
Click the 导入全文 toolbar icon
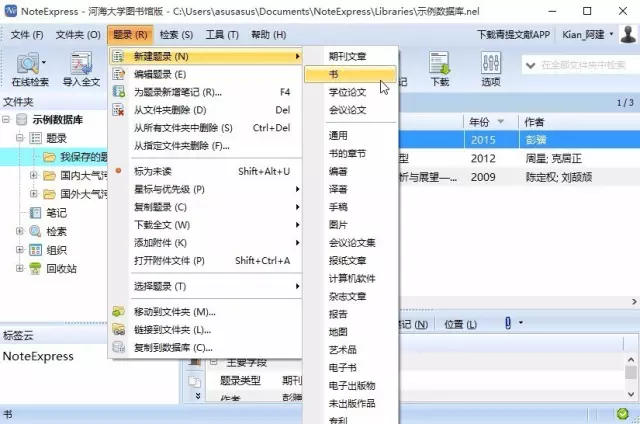pyautogui.click(x=81, y=64)
